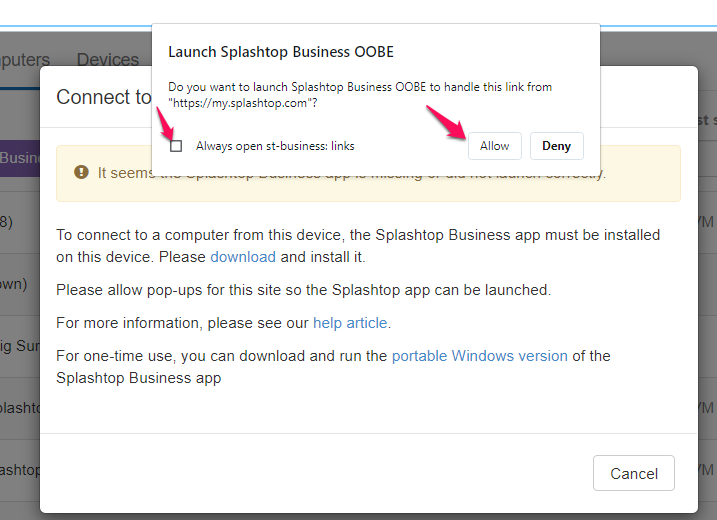
Task: Switch to the Devices tab
Action: click(x=108, y=59)
